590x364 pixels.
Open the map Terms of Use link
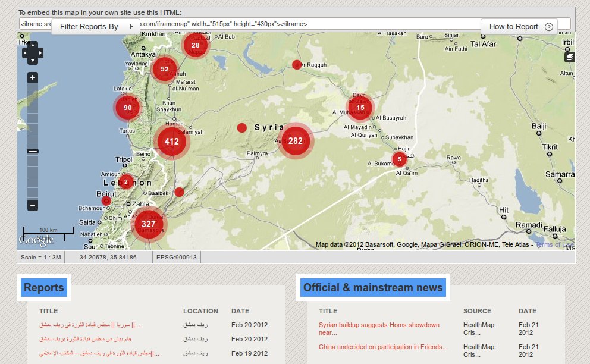[x=555, y=244]
